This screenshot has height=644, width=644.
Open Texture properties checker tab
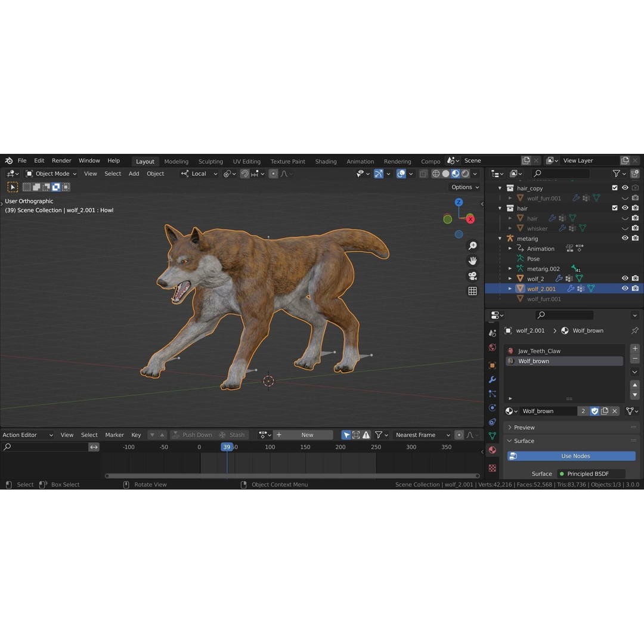tap(492, 468)
